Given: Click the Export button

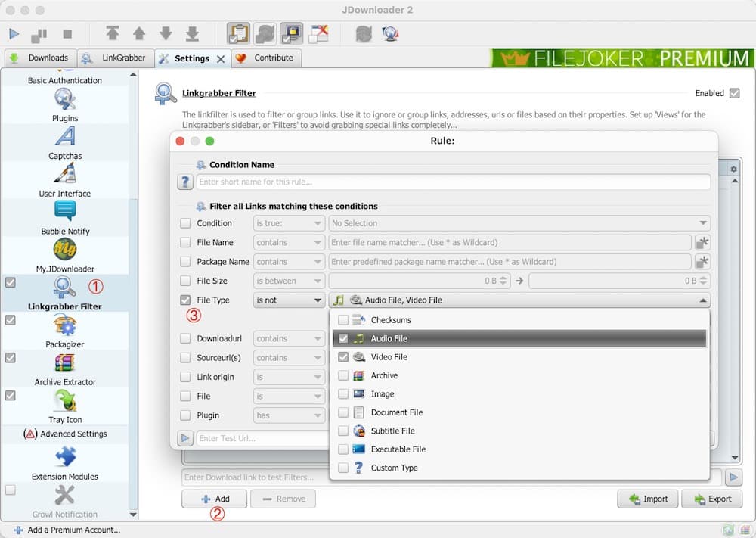Looking at the screenshot, I should click(713, 499).
